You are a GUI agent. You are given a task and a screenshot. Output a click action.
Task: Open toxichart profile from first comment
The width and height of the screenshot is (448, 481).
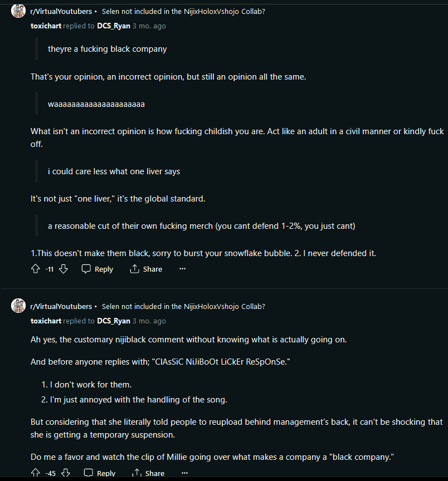(46, 26)
